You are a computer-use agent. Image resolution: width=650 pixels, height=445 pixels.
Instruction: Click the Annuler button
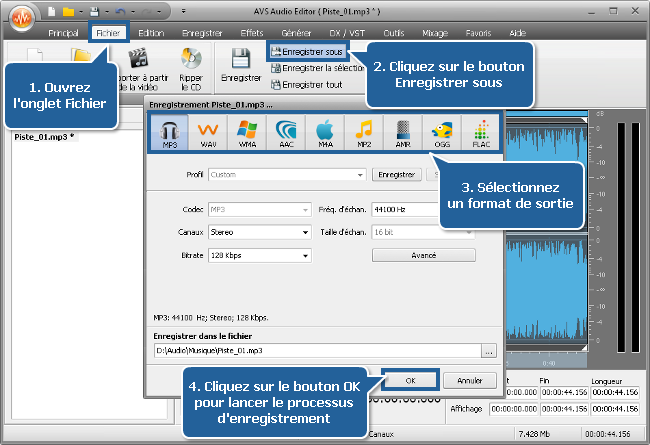(470, 380)
